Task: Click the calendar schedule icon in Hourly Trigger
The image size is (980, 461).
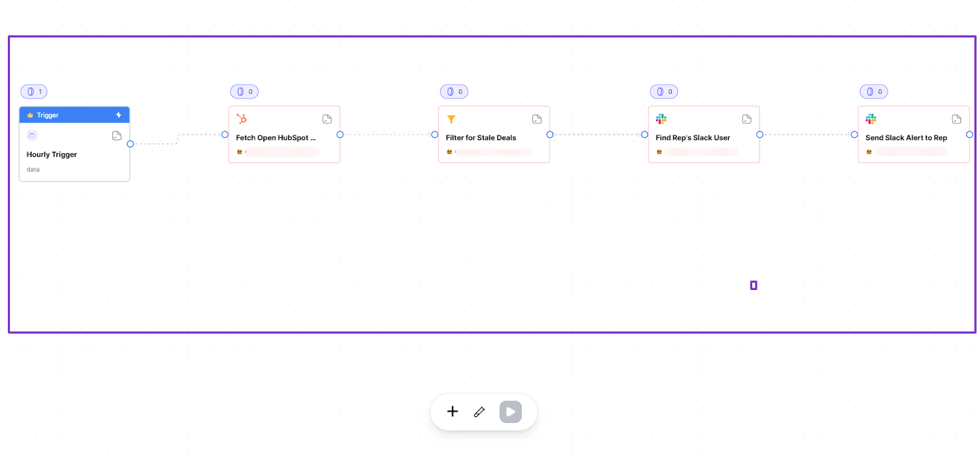Action: pos(32,135)
